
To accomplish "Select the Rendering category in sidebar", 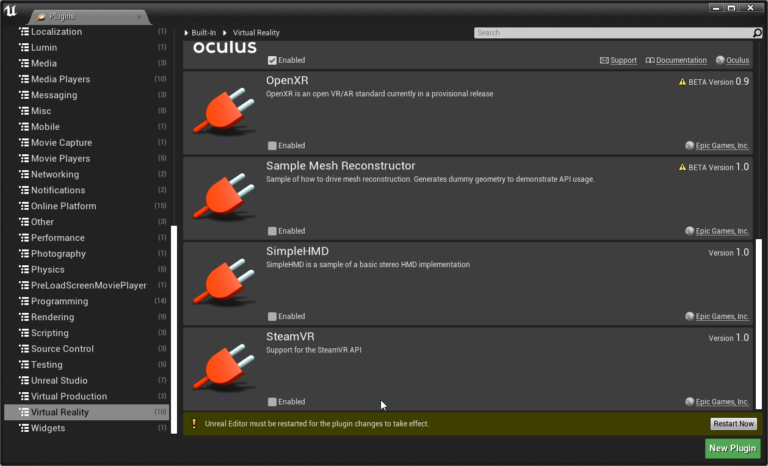I will pyautogui.click(x=51, y=317).
